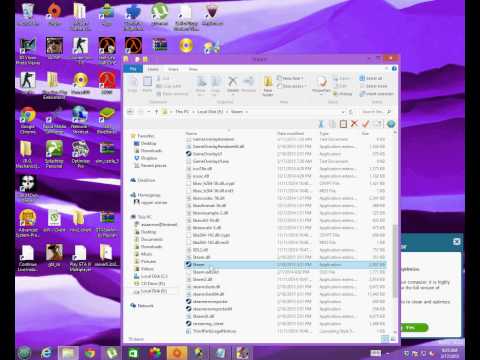This screenshot has width=480, height=360.
Task: Sort files by the Name column header
Action: tap(191, 133)
